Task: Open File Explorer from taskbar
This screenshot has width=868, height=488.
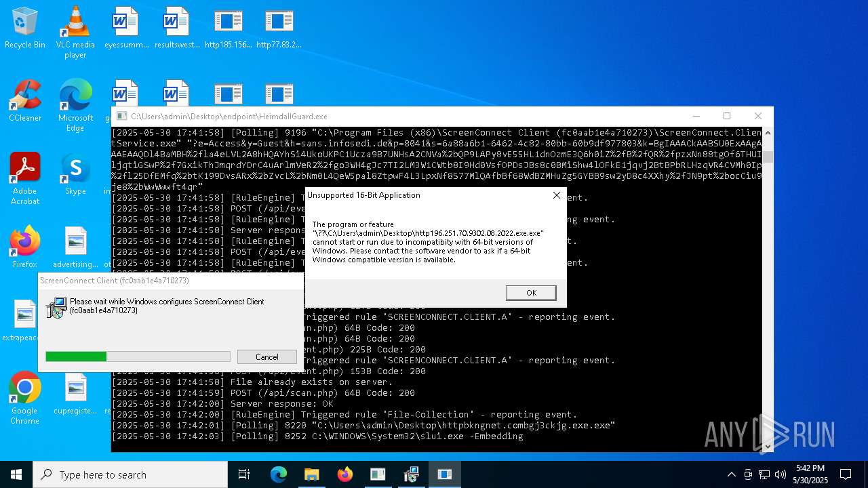Action: click(x=311, y=474)
